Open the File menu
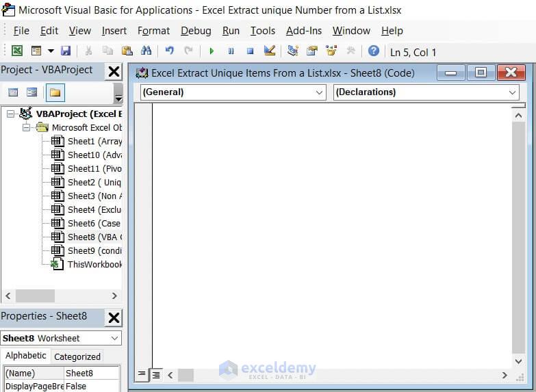This screenshot has width=536, height=392. 21,31
